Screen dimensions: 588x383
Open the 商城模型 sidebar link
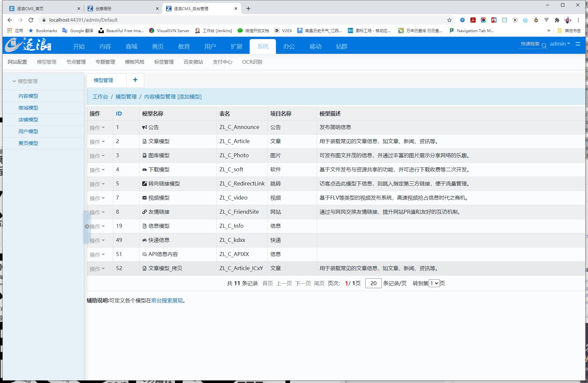click(x=28, y=108)
